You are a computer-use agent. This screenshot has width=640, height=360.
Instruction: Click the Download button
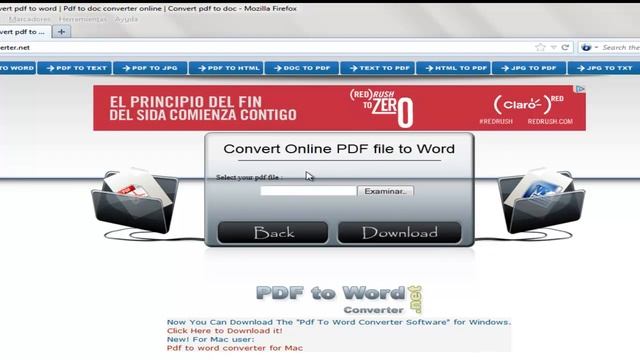coord(400,233)
